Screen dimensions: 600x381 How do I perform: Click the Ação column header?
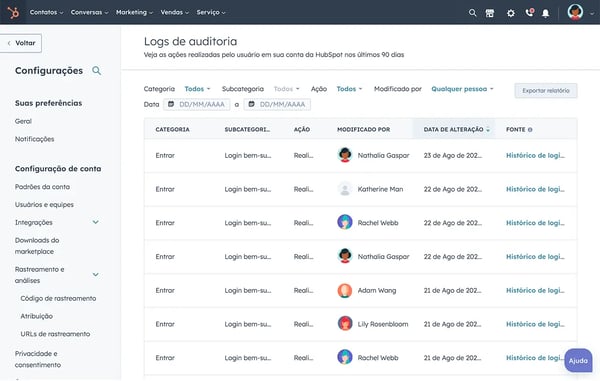click(x=302, y=130)
